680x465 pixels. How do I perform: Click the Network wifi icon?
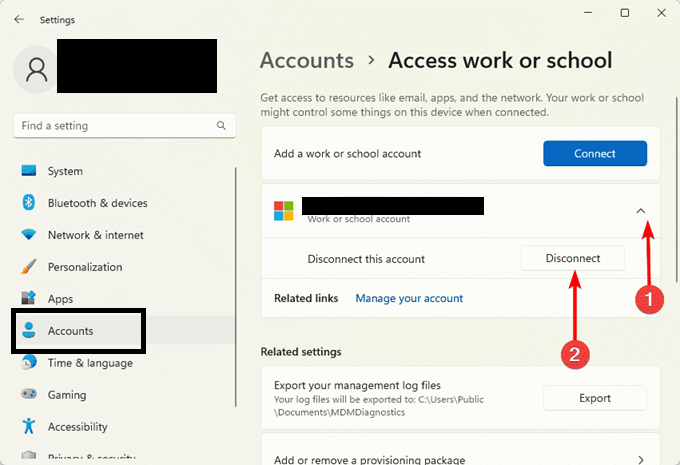click(29, 235)
